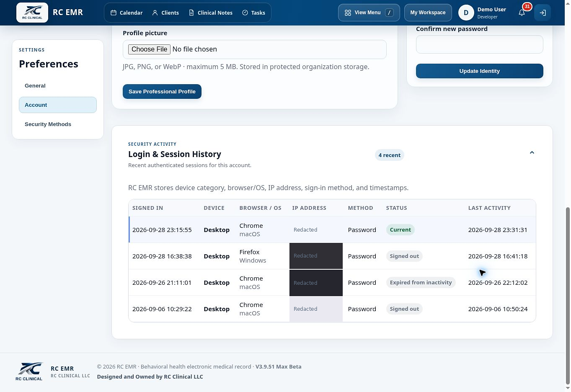The height and width of the screenshot is (392, 571).
Task: Click Signed out badge in Firefox row
Action: pyautogui.click(x=404, y=256)
